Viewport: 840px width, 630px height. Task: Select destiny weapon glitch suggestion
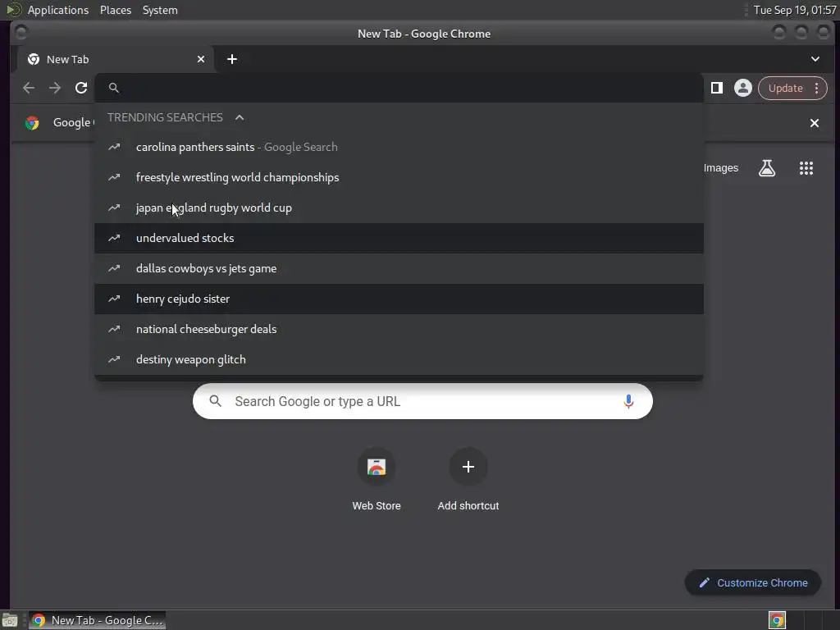[399, 359]
